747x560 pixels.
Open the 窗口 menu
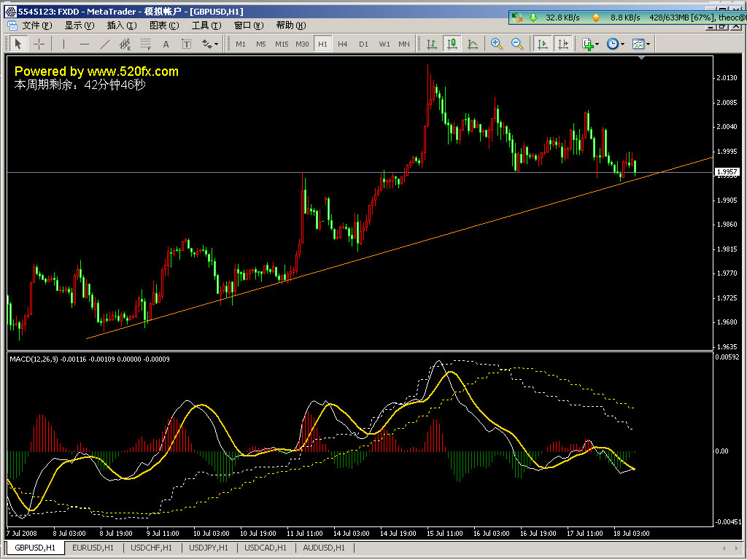tap(249, 26)
